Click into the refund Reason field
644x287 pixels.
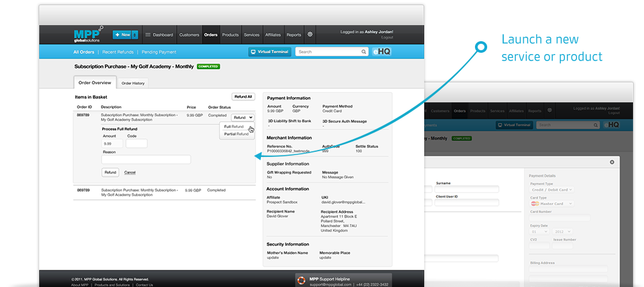coord(147,159)
